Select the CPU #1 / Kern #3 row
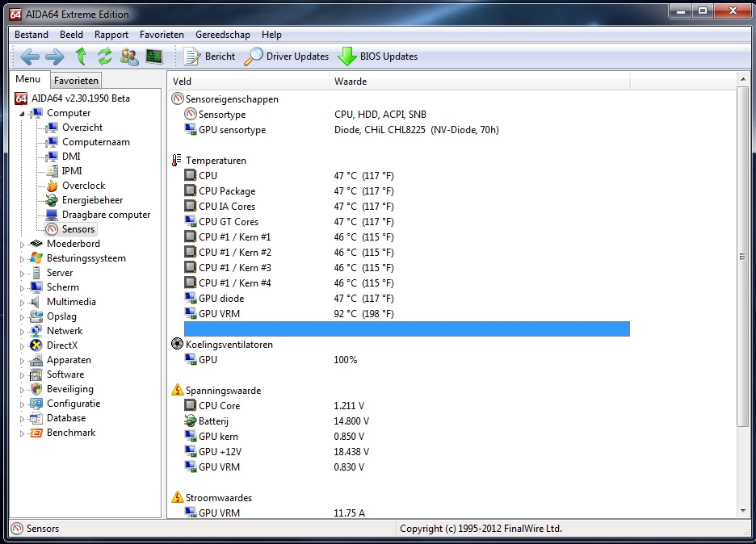The width and height of the screenshot is (756, 544). coord(406,268)
